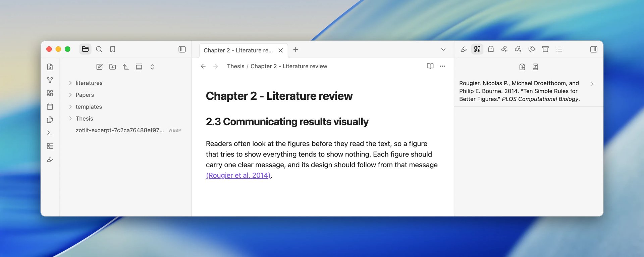Open the tags tab icon
Screen dimensions: 644x257
(532, 49)
